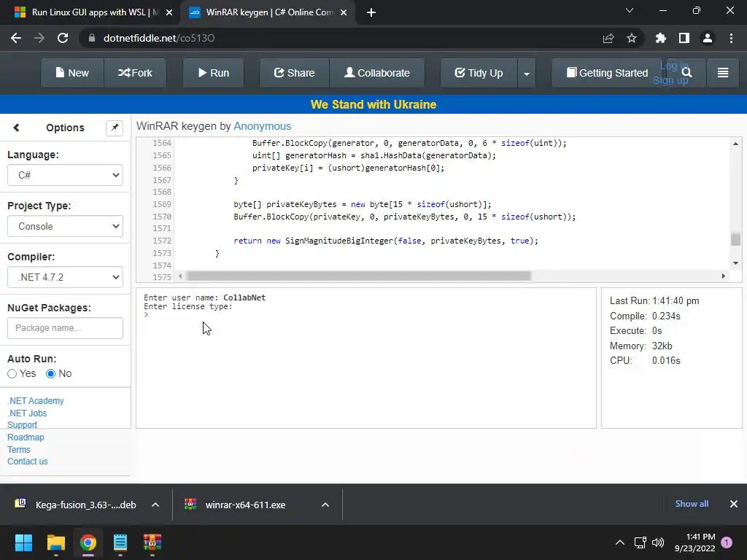
Task: Open the hamburger menu icon
Action: pos(723,72)
